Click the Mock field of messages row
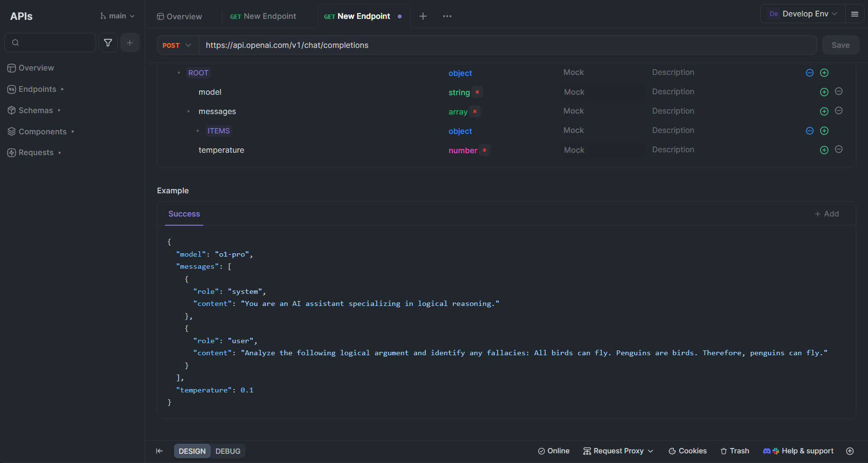Viewport: 868px width, 463px height. 574,111
